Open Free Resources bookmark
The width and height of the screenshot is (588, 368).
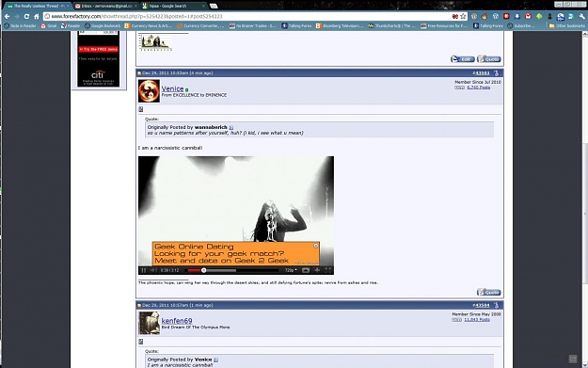coord(444,26)
